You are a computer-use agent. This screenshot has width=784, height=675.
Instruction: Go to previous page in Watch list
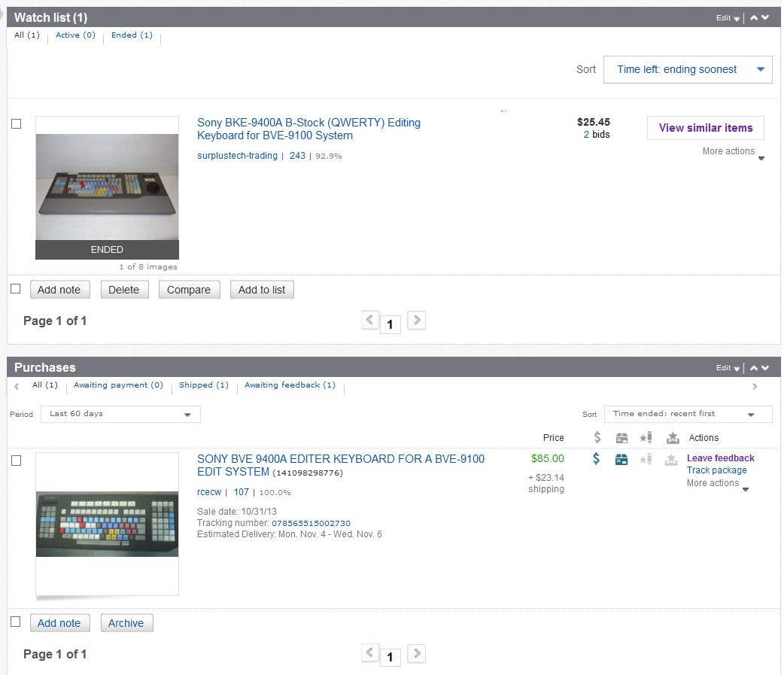coord(369,320)
